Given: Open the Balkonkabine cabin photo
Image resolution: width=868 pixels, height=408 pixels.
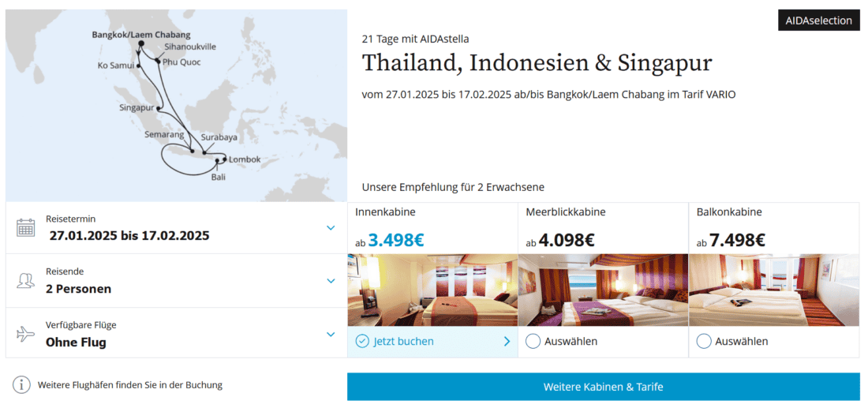Looking at the screenshot, I should [773, 290].
